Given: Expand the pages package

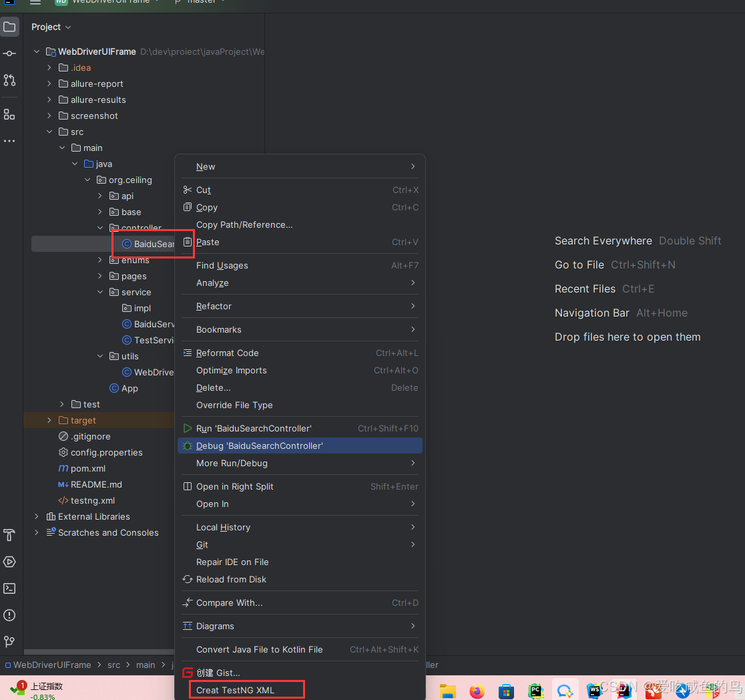Looking at the screenshot, I should pos(100,276).
